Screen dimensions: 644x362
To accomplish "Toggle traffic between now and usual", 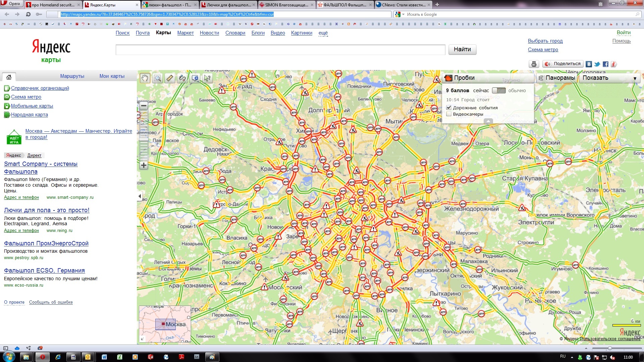I will coord(499,90).
